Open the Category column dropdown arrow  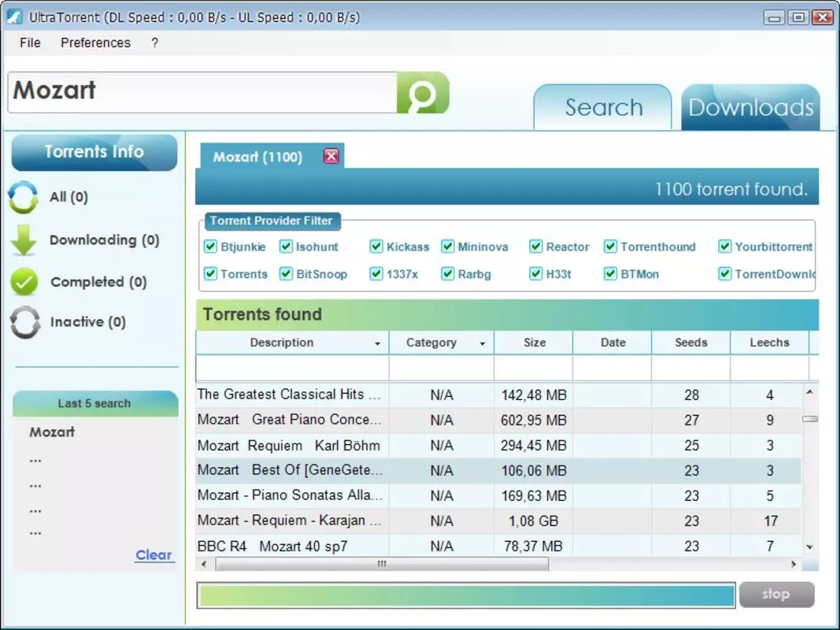[483, 343]
